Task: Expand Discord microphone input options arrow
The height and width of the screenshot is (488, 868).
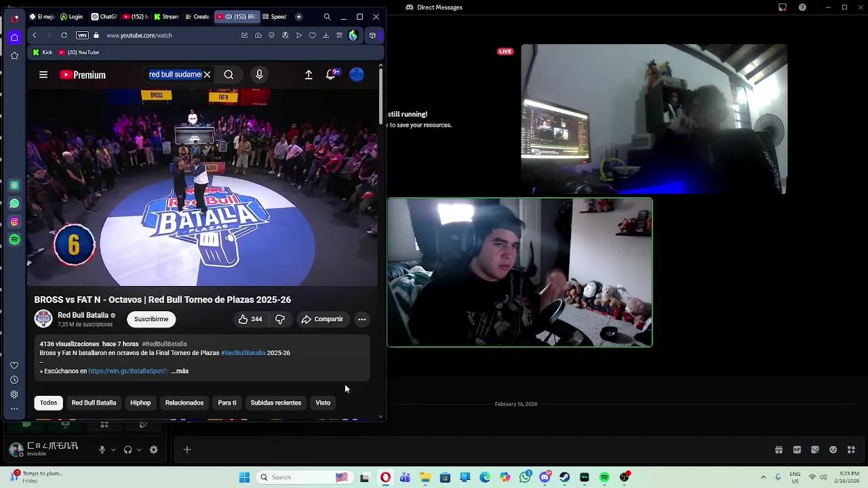Action: (113, 449)
